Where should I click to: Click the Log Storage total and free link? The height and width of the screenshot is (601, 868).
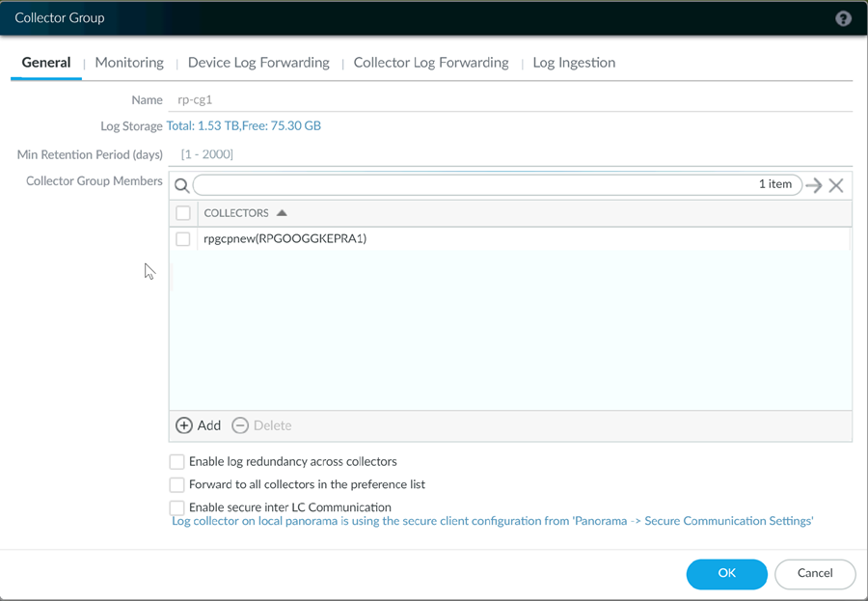(x=244, y=126)
